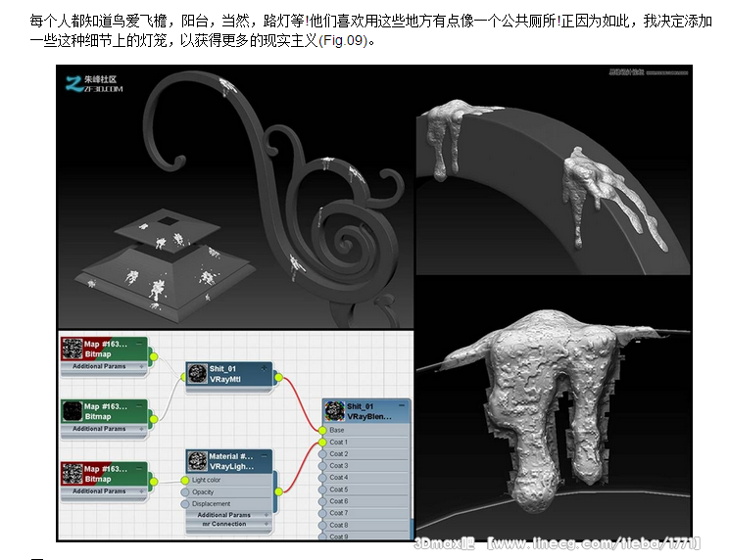Click the Light color slot label
The image size is (729, 560).
pos(206,480)
